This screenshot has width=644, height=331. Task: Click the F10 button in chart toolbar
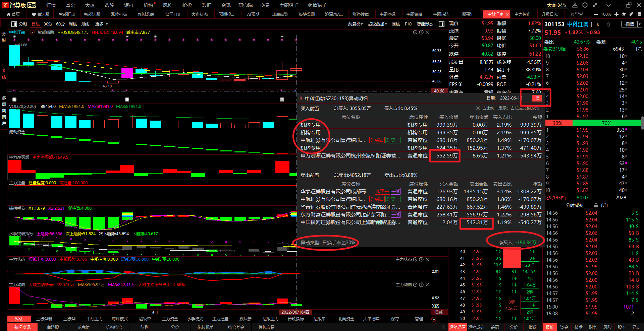[x=408, y=24]
